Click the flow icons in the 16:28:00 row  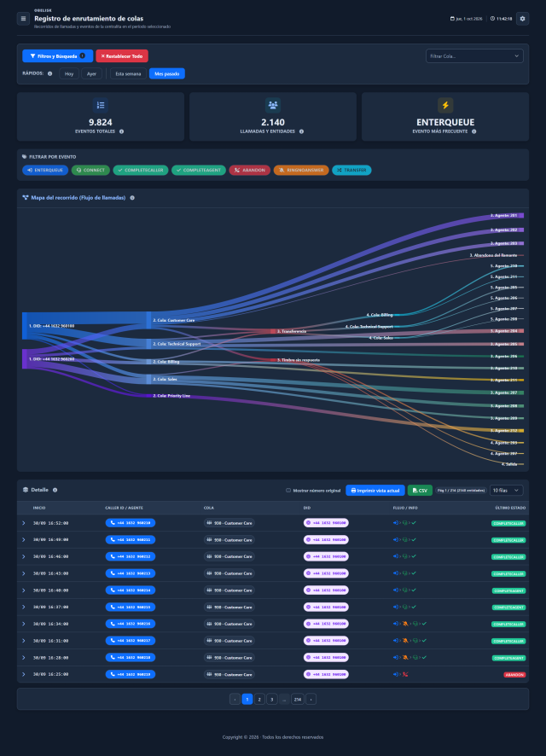[x=409, y=658]
